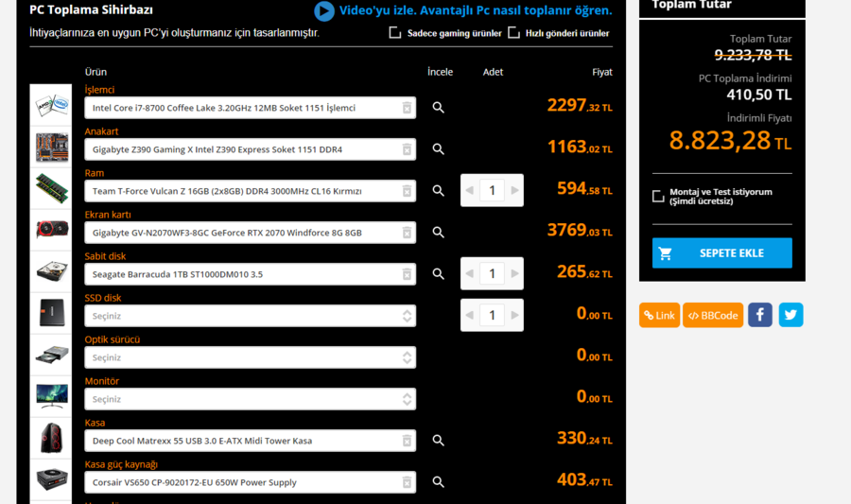Image resolution: width=851 pixels, height=504 pixels.
Task: Enable Hızlı gönderi ürünler filter
Action: pos(513,33)
